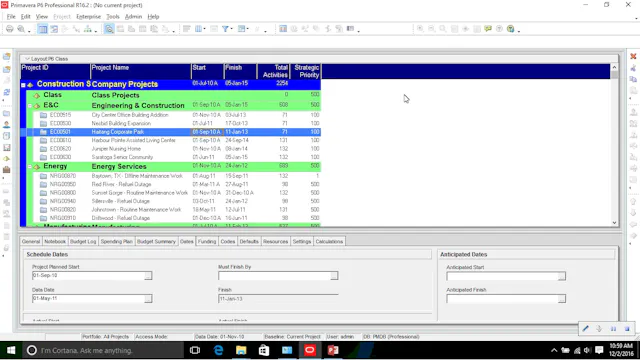Open the Enterprise menu
The width and height of the screenshot is (640, 360).
point(88,17)
